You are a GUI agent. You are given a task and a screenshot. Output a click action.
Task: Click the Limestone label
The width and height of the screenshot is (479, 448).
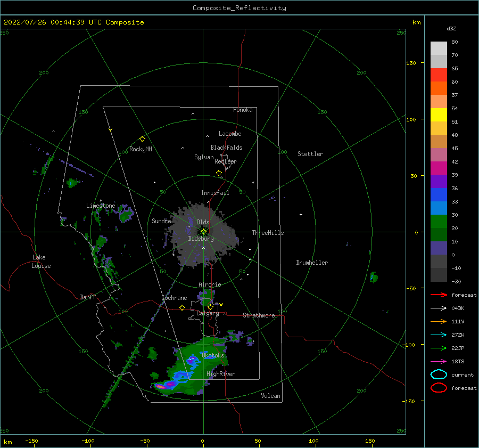(x=101, y=206)
